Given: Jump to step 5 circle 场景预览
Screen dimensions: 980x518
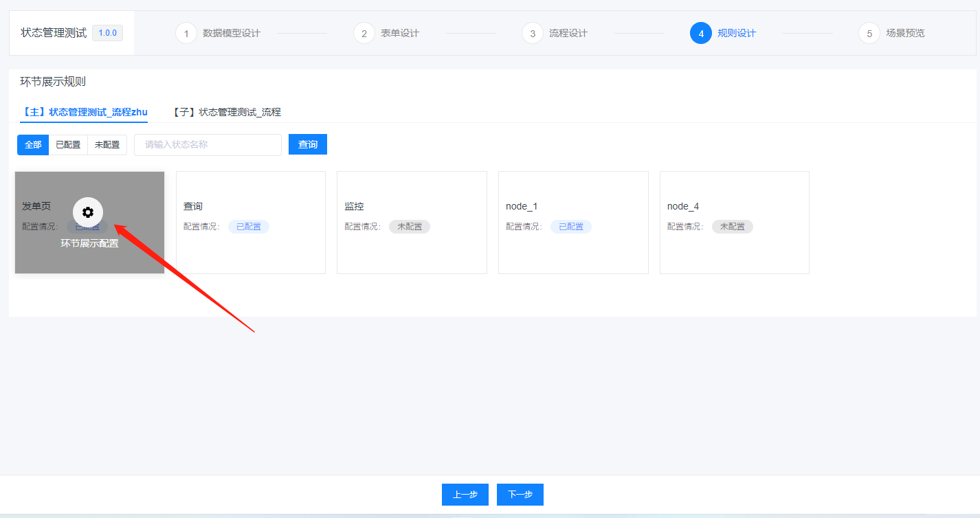Looking at the screenshot, I should coord(869,33).
